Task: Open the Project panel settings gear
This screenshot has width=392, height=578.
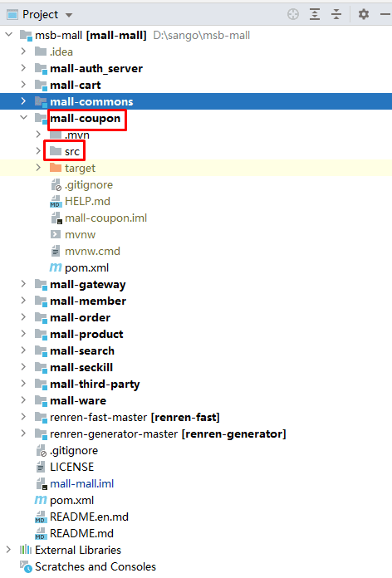Action: coord(364,14)
